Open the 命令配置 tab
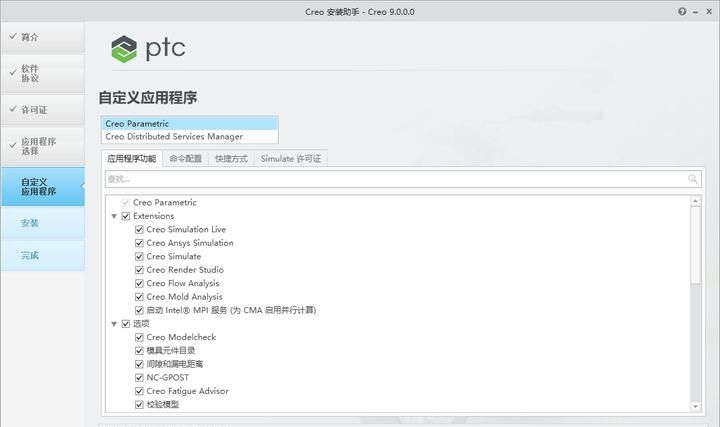 click(186, 159)
